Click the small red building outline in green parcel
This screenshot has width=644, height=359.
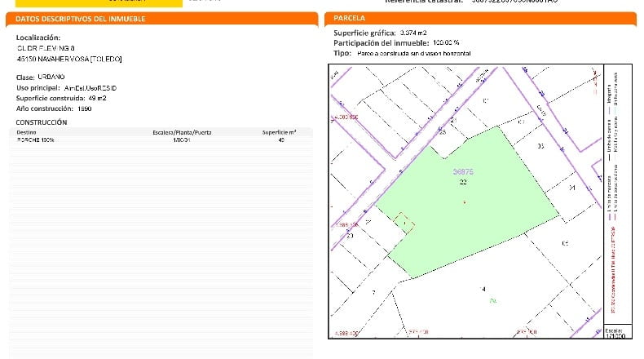[x=404, y=224]
